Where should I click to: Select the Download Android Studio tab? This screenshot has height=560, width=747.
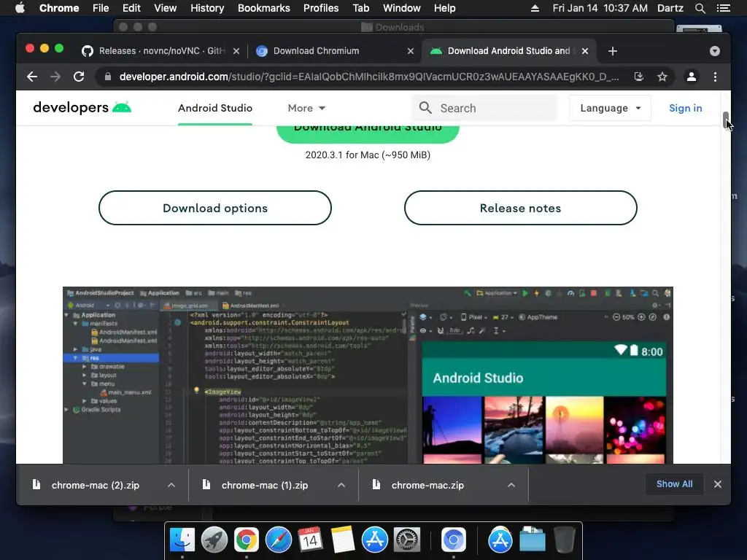(x=508, y=51)
